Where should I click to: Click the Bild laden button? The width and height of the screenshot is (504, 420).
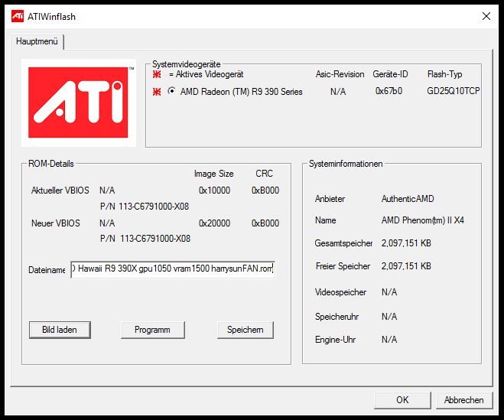pyautogui.click(x=60, y=330)
